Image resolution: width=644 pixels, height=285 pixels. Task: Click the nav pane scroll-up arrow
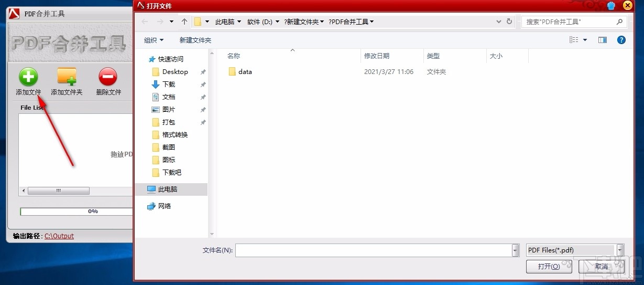pyautogui.click(x=212, y=52)
